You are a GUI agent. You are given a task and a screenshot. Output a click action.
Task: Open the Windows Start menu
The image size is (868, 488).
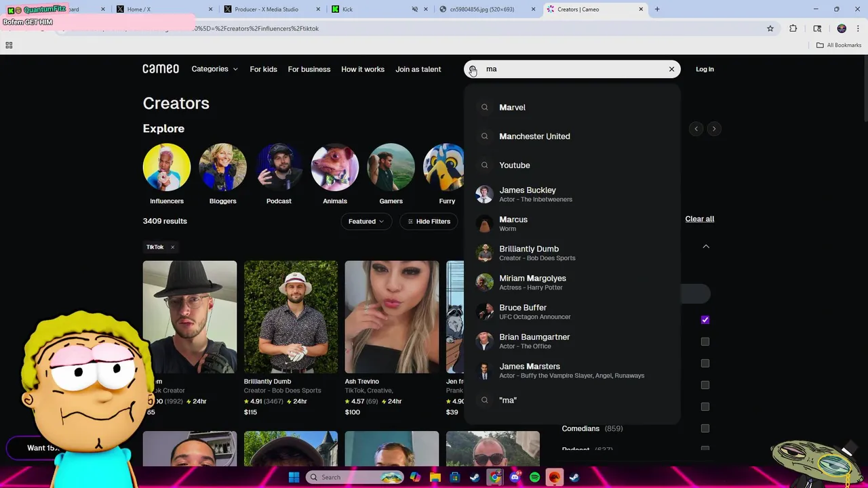tap(294, 477)
